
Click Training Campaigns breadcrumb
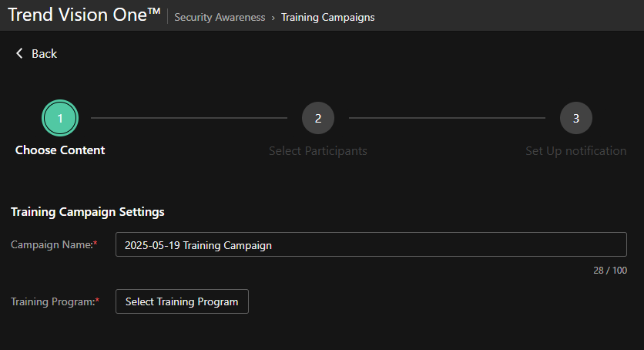click(327, 17)
